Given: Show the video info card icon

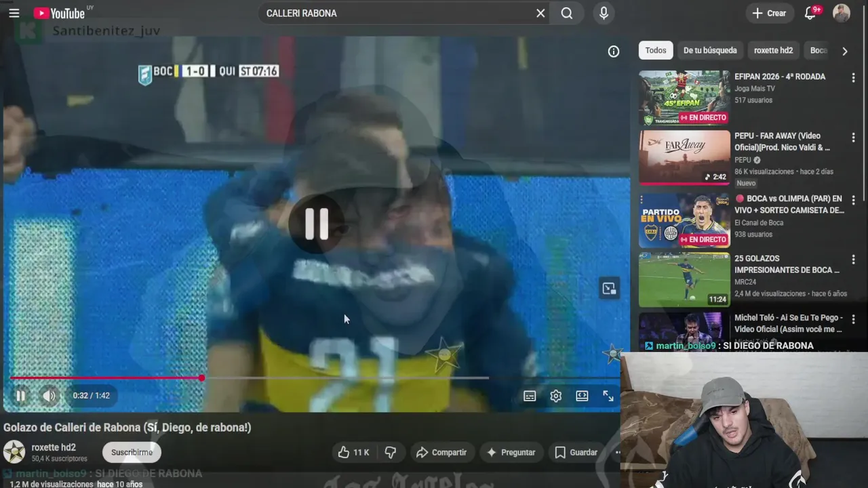Looking at the screenshot, I should [614, 52].
